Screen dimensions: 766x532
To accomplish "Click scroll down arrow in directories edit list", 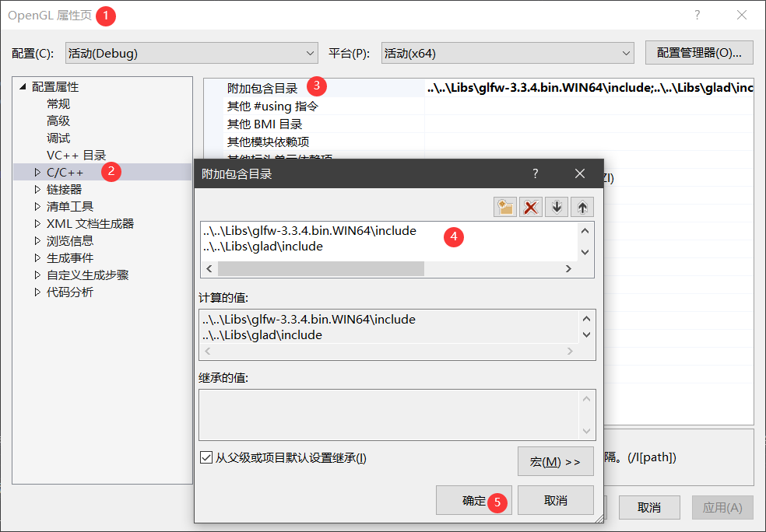I will (585, 252).
